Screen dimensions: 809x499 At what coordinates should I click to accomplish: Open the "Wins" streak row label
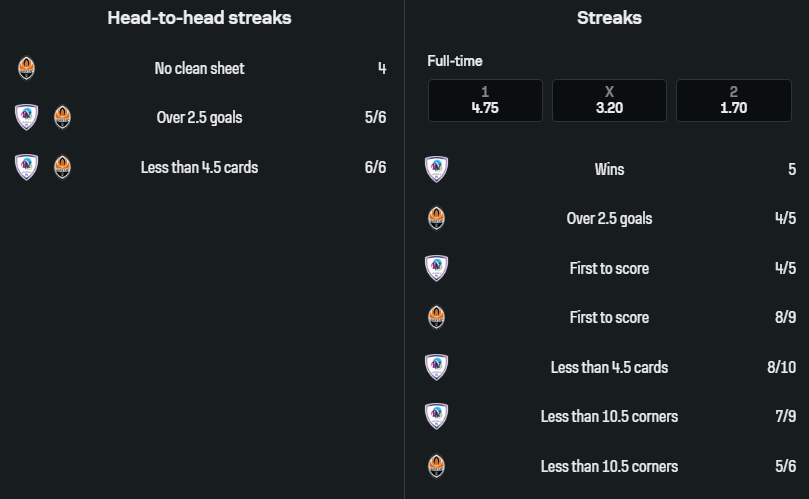tap(609, 169)
